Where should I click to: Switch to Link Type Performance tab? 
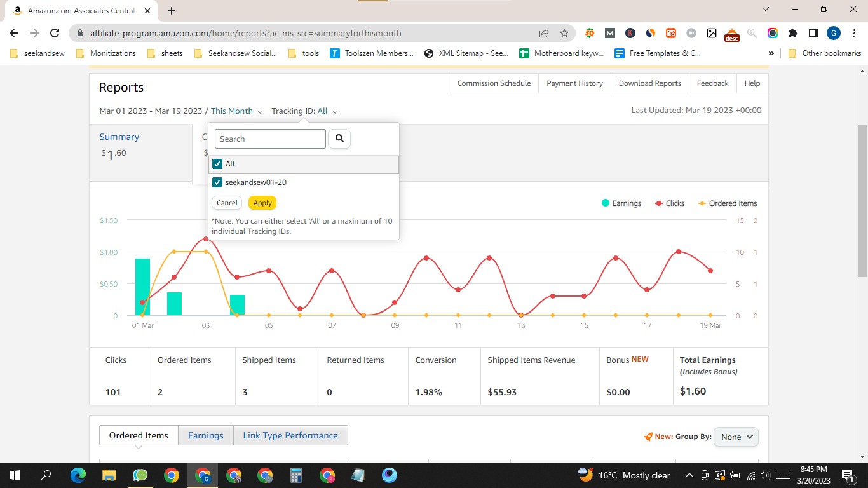(x=290, y=435)
